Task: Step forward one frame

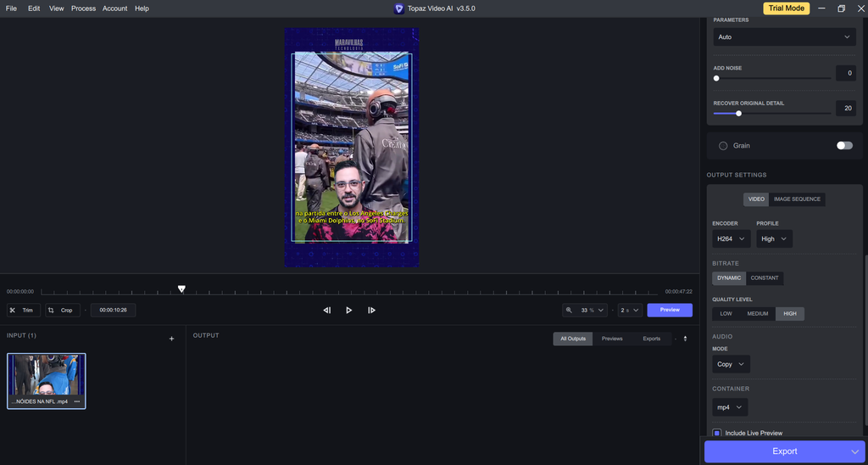Action: click(x=371, y=311)
